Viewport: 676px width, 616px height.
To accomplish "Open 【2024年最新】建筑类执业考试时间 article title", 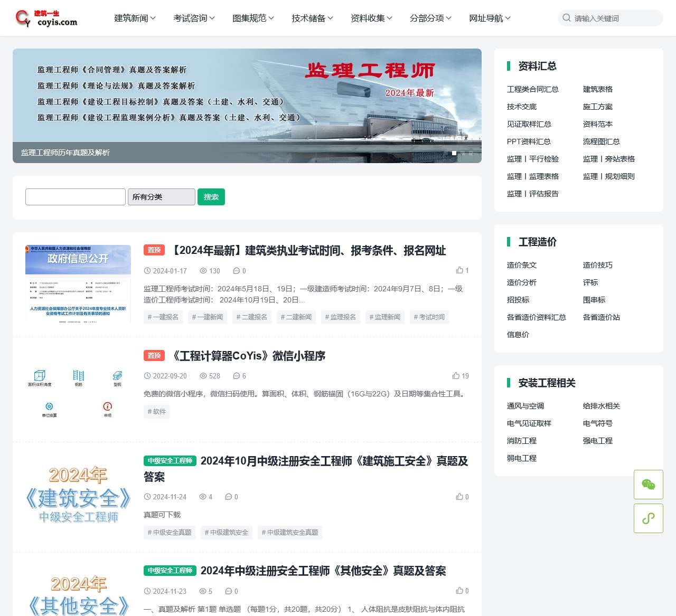I will click(x=308, y=250).
